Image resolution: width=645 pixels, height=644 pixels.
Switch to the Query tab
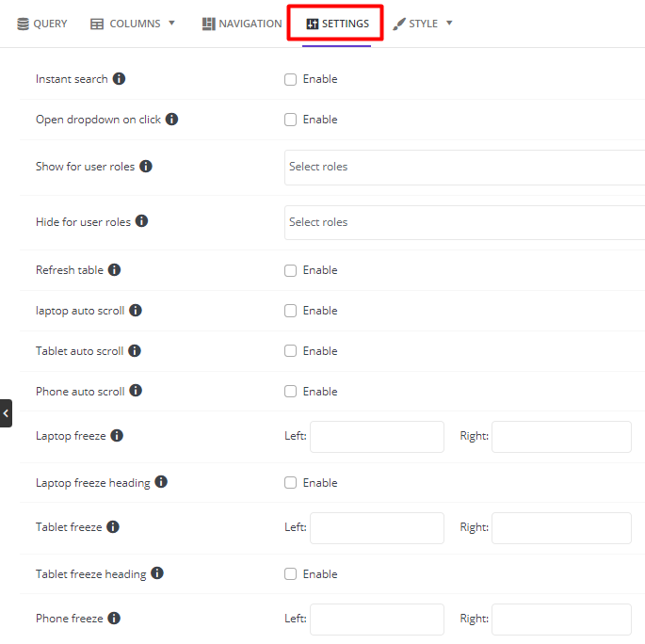click(42, 24)
